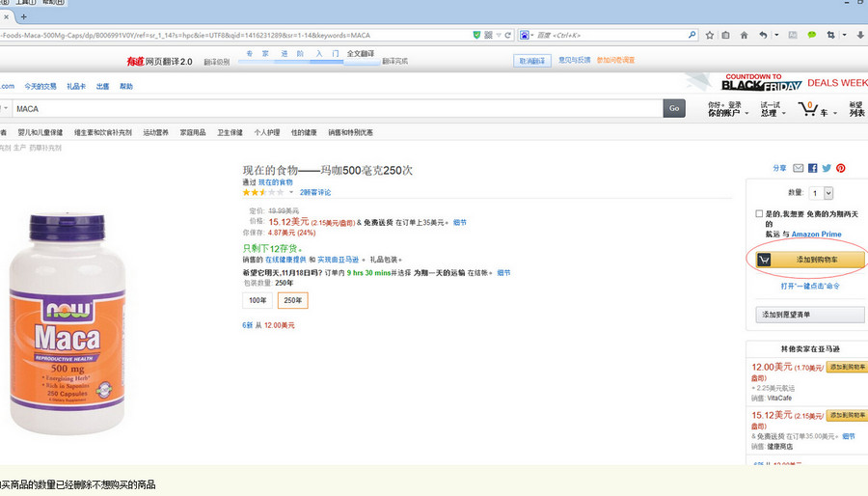
Task: Open 出售 link
Action: [102, 86]
